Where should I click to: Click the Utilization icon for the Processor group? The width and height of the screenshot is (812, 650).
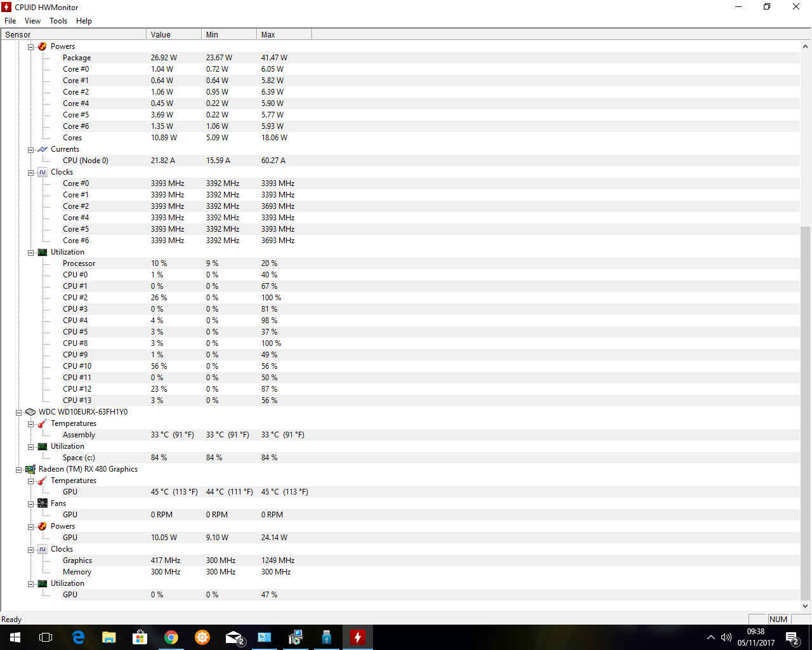[43, 252]
